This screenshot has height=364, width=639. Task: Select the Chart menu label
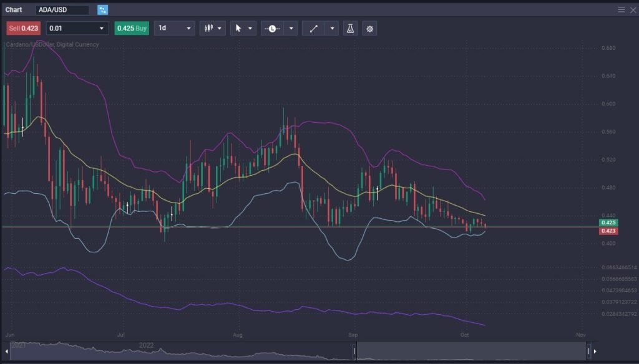(x=15, y=9)
